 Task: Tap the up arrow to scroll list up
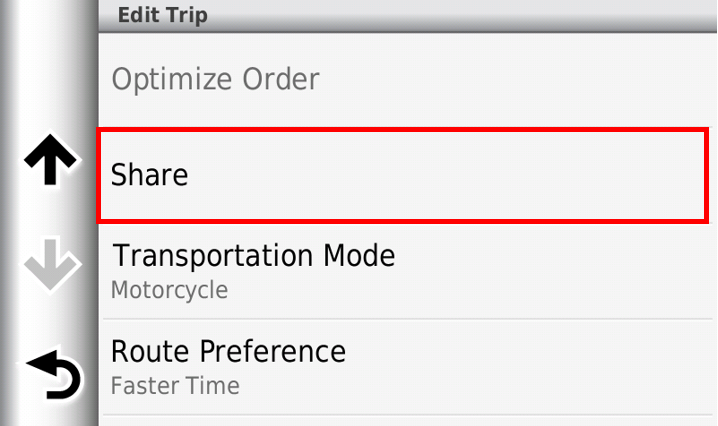[x=50, y=160]
